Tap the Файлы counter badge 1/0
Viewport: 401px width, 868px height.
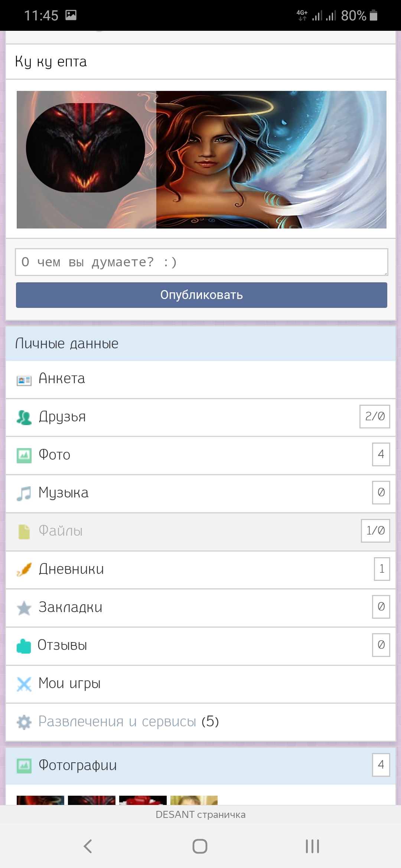click(375, 531)
